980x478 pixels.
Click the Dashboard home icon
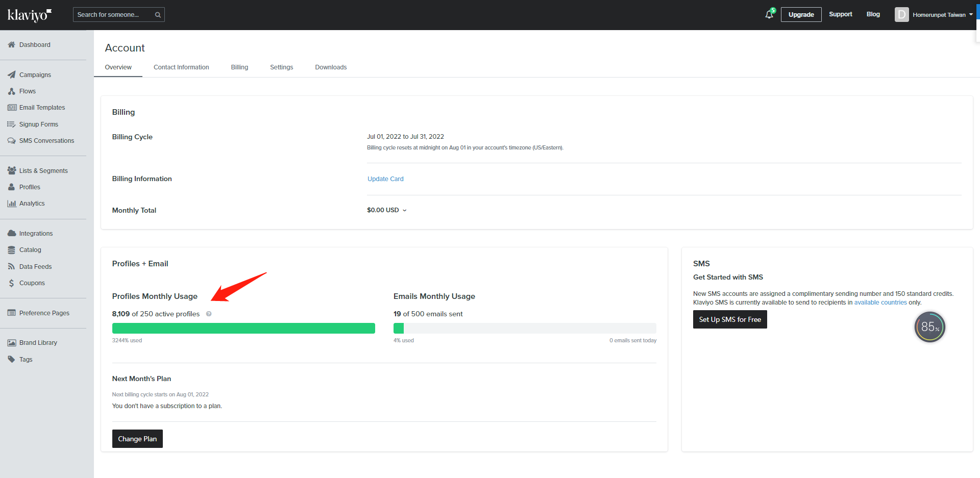pyautogui.click(x=11, y=45)
